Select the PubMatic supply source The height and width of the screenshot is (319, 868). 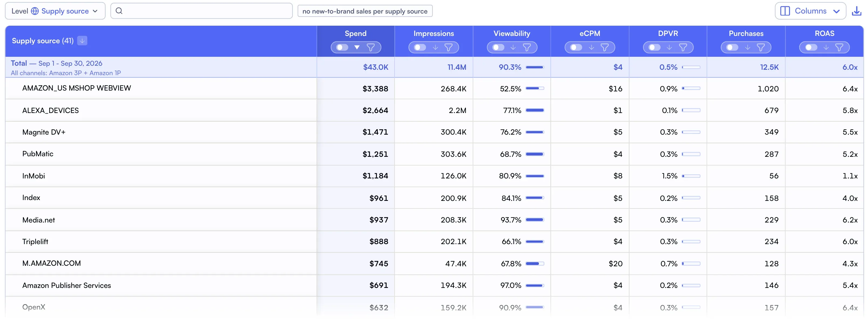click(x=38, y=154)
